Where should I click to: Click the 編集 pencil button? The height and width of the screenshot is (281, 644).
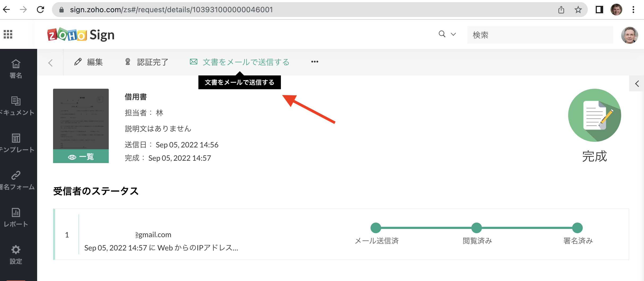(89, 62)
